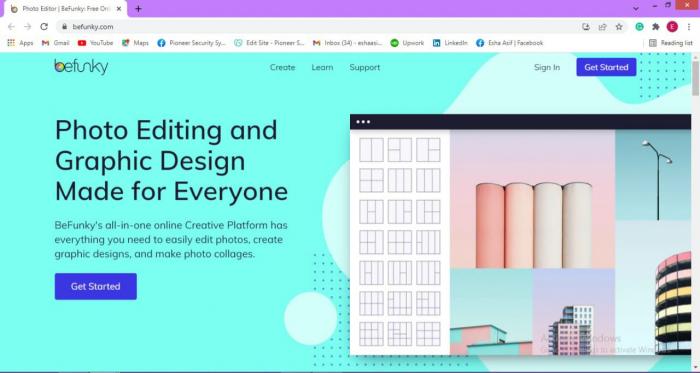Click Get Started below hero text
This screenshot has height=373, width=700.
96,286
